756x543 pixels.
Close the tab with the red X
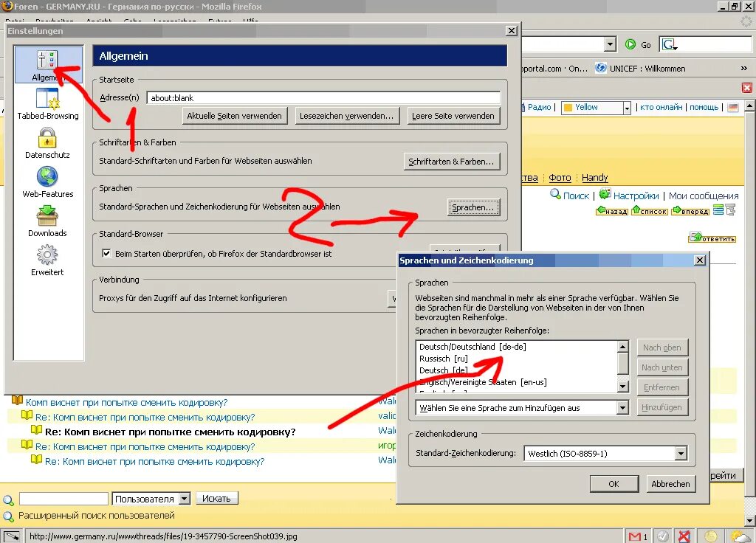[747, 88]
